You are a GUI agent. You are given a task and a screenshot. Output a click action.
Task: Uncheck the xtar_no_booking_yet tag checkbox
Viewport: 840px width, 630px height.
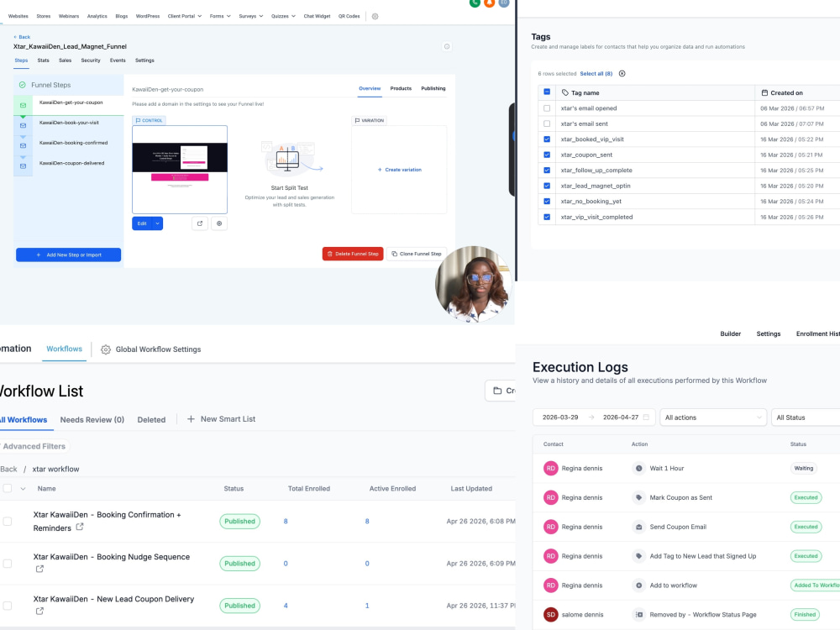[547, 202]
